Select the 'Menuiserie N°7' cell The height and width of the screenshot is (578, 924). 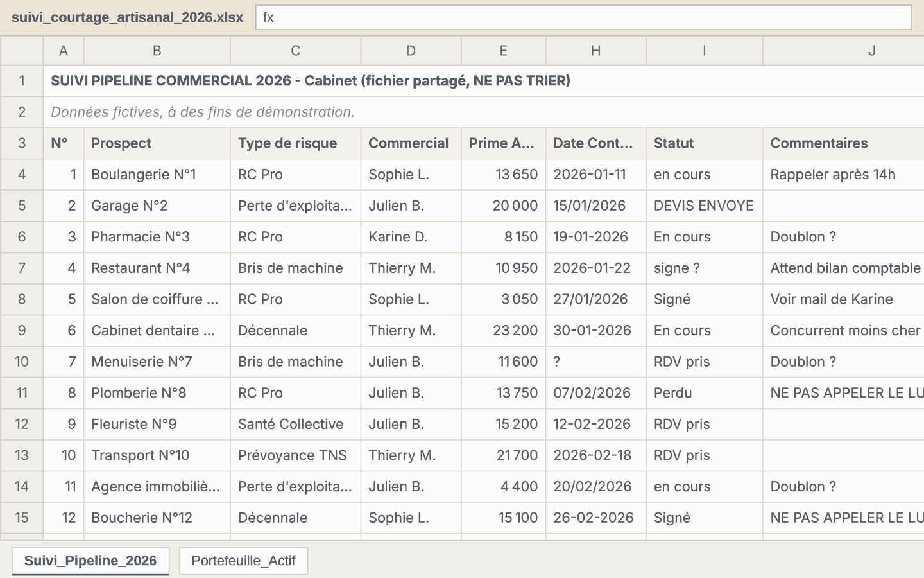tap(157, 362)
